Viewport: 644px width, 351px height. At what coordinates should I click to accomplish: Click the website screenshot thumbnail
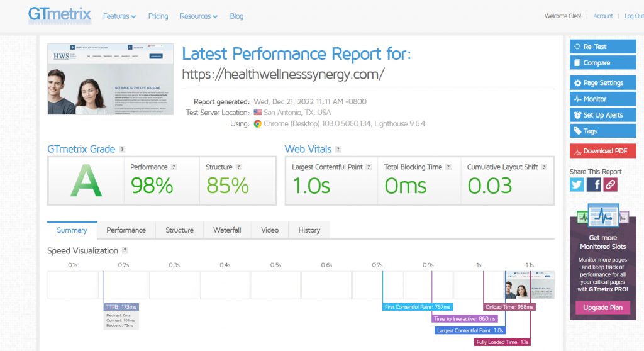click(x=111, y=79)
